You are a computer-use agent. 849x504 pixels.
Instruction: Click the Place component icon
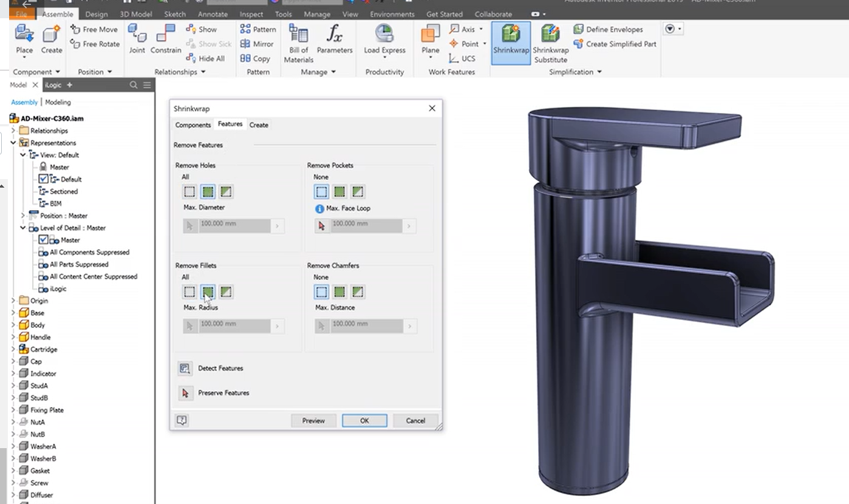(24, 35)
